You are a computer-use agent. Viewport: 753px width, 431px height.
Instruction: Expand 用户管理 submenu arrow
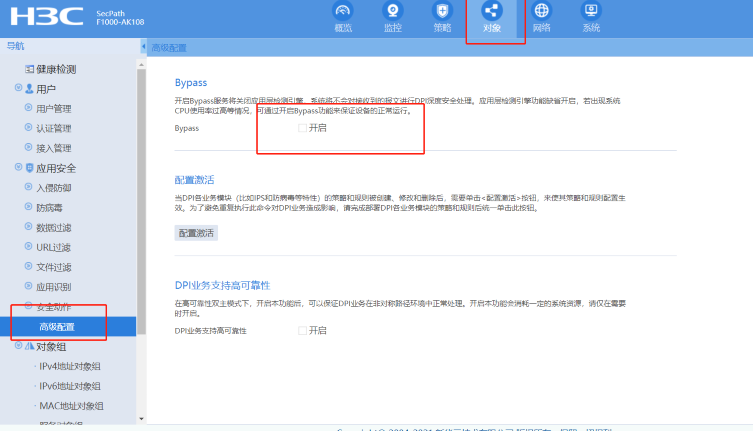tap(28, 108)
